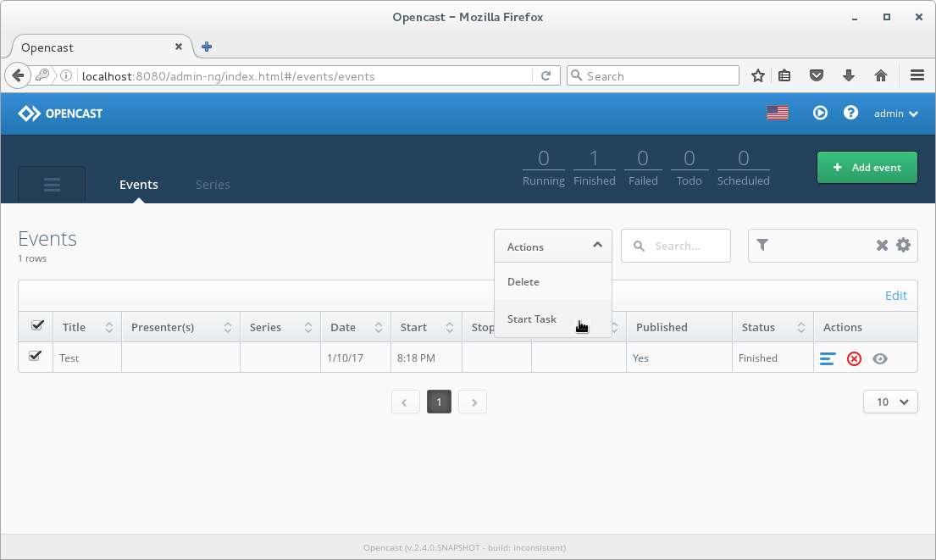Click the eye icon in the Test row
Screen dimensions: 936x560
pyautogui.click(x=880, y=359)
